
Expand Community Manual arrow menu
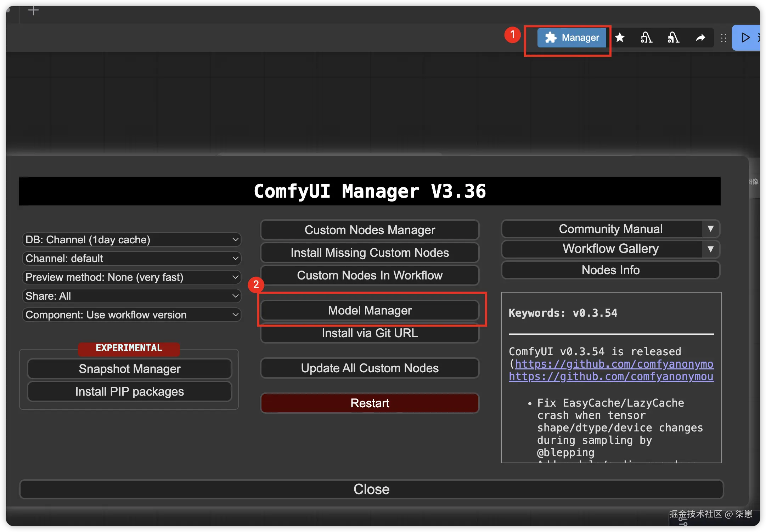(x=710, y=229)
